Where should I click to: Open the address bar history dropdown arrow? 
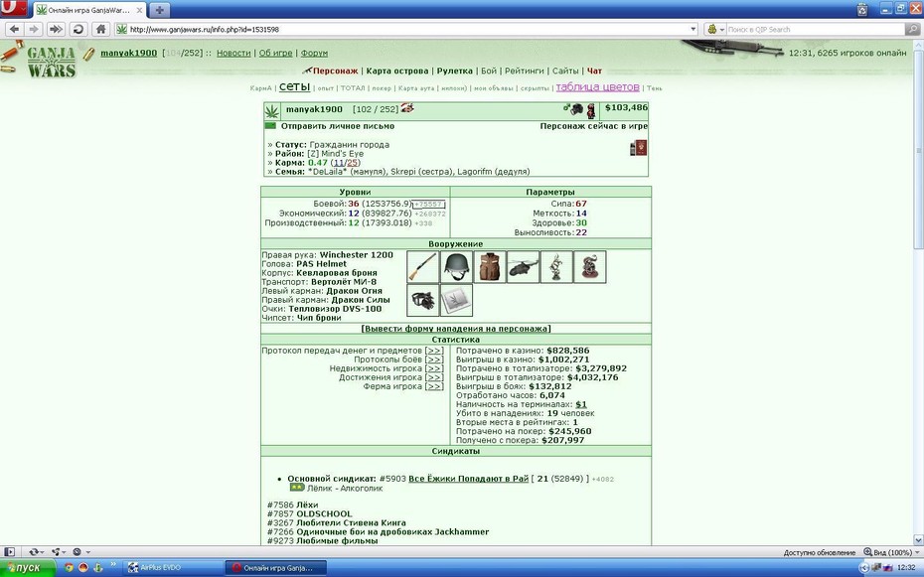pyautogui.click(x=693, y=29)
